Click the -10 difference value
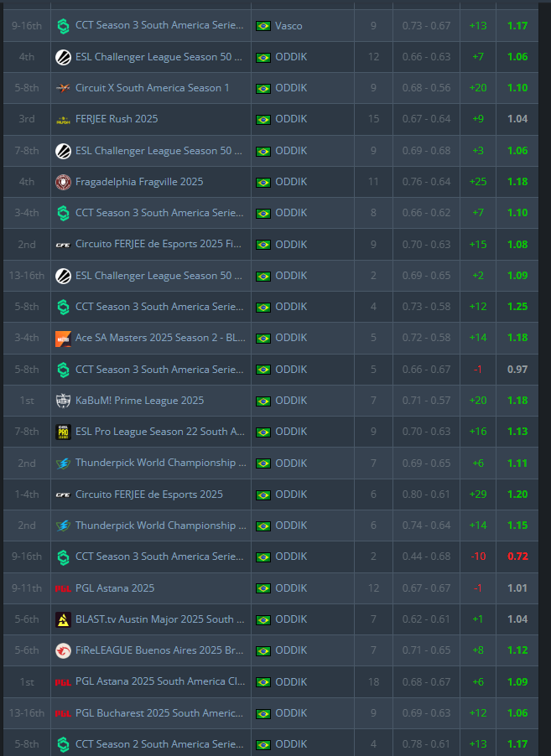The height and width of the screenshot is (756, 551). click(x=478, y=557)
